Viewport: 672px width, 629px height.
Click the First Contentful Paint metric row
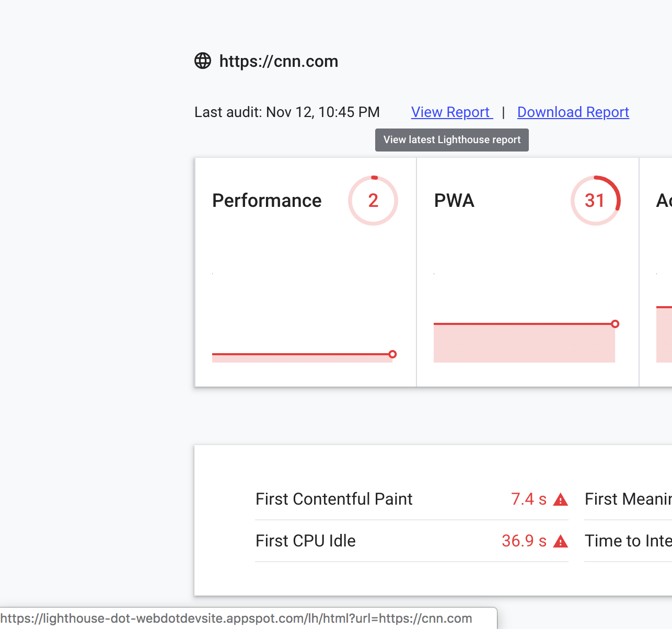366,499
